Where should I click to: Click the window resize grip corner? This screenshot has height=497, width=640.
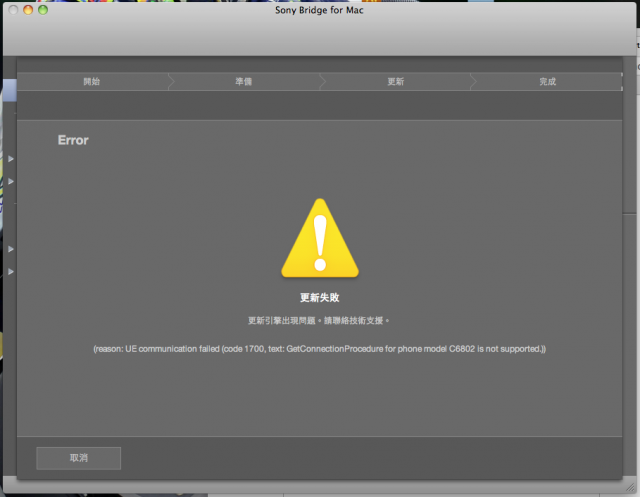pyautogui.click(x=630, y=486)
